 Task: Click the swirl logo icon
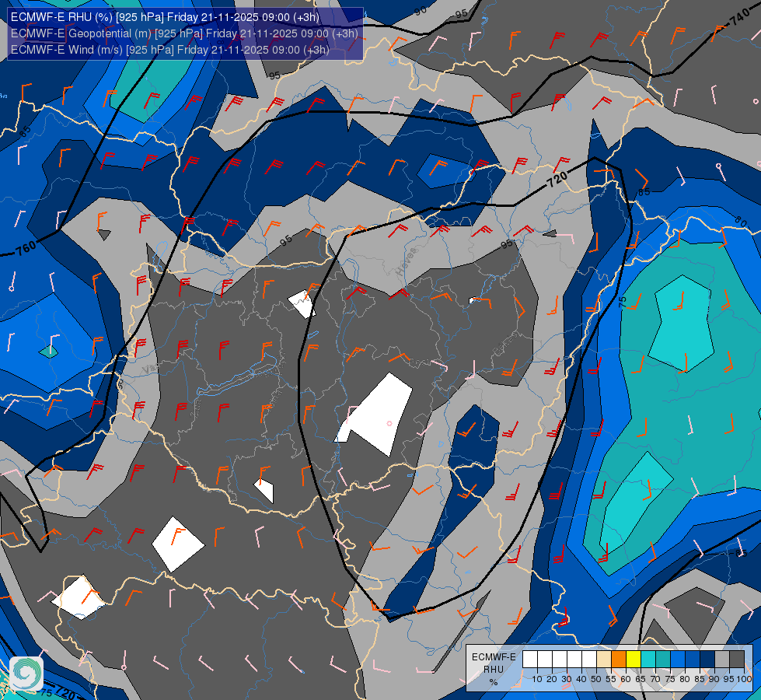point(26,674)
